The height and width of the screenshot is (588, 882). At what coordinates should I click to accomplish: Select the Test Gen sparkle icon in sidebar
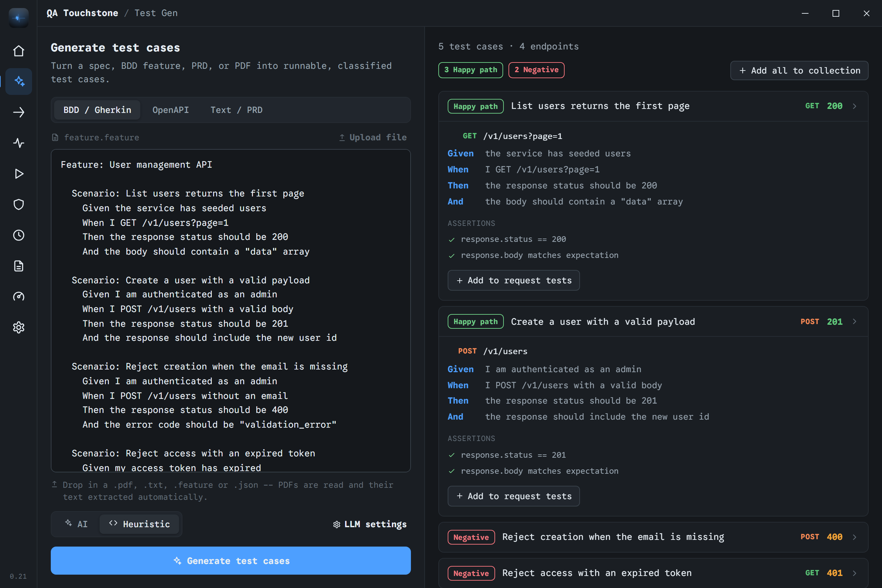[x=18, y=82]
